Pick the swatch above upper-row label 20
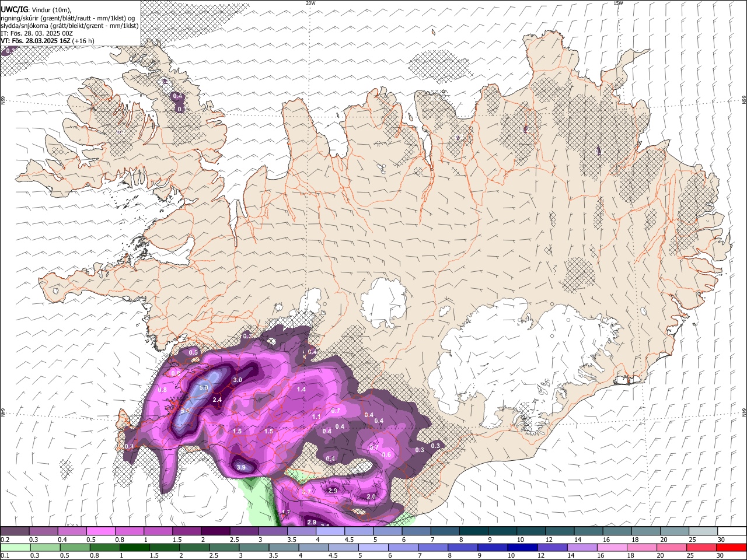 point(675,531)
